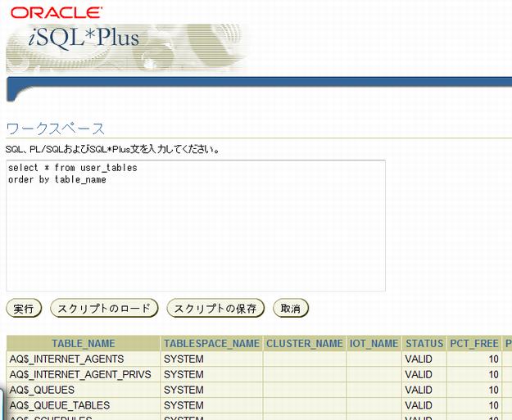This screenshot has height=420, width=512.
Task: Click the CLUSTER_NAME column header
Action: 304,343
